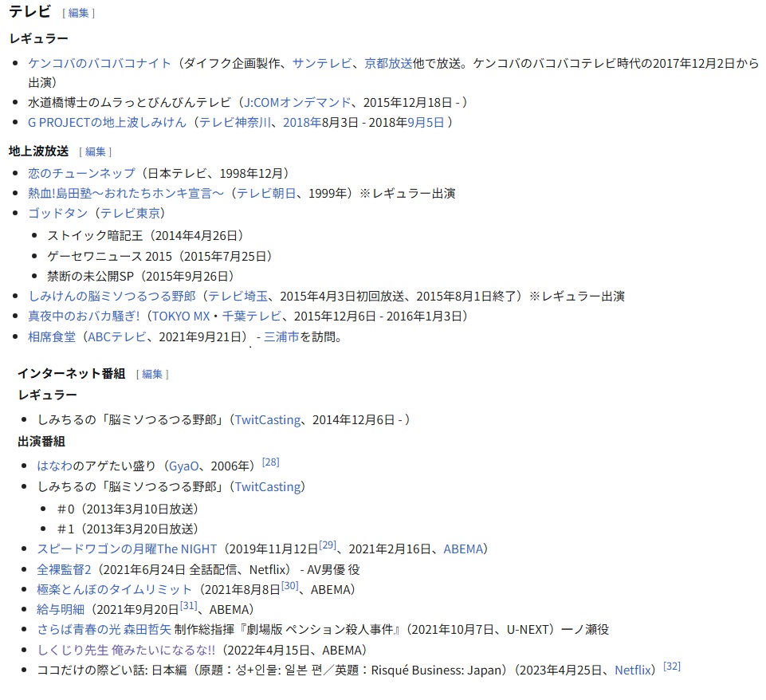This screenshot has height=700, width=766.
Task: Click text ＃1（2013年3月20日放送）
Action: point(128,529)
